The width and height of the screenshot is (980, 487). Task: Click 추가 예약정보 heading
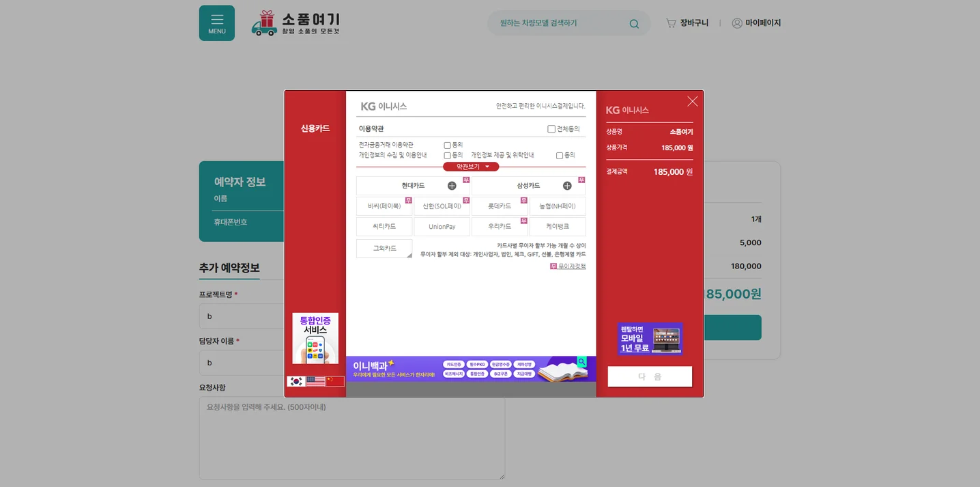[x=229, y=268]
